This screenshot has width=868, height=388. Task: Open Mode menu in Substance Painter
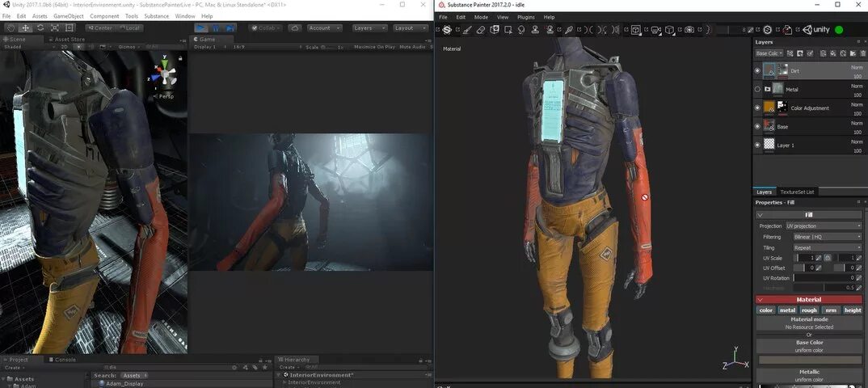pyautogui.click(x=481, y=17)
